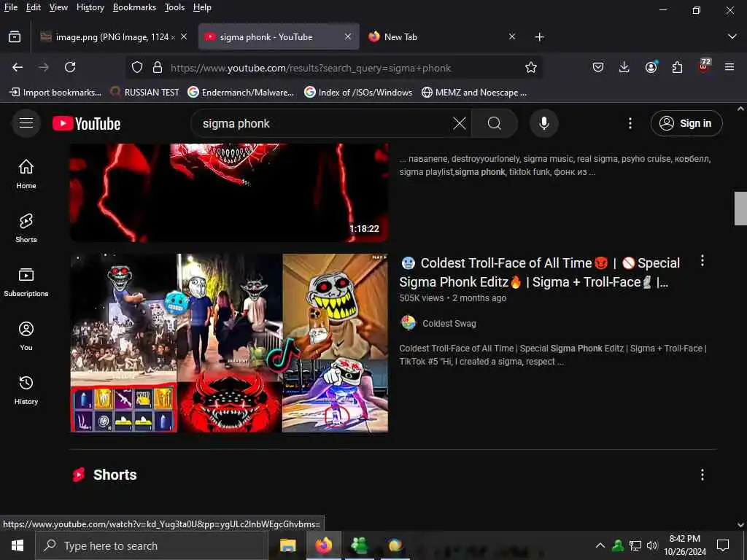747x560 pixels.
Task: Open Subscriptions in the sidebar
Action: [x=26, y=282]
